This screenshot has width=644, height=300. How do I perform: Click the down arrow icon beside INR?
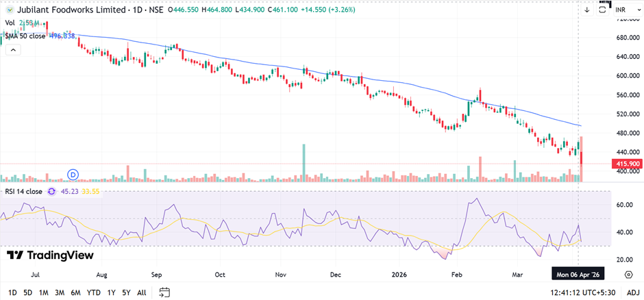[587, 10]
